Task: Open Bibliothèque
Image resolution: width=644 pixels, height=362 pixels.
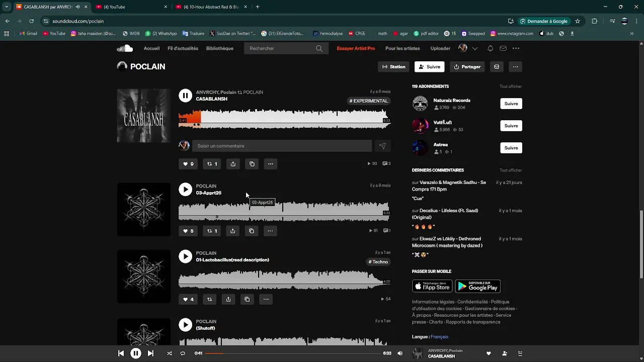Action: pyautogui.click(x=219, y=48)
